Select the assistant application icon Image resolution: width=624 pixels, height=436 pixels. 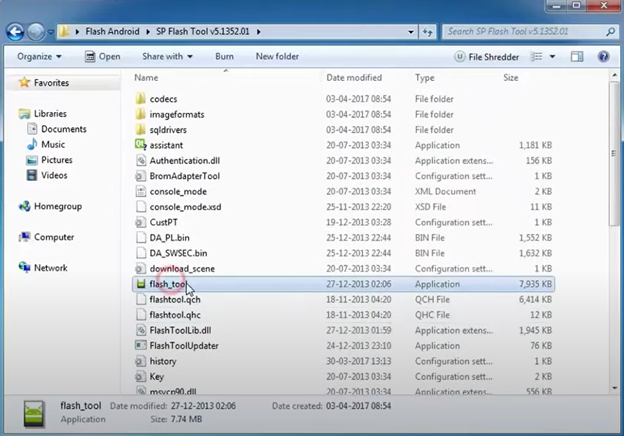[140, 144]
